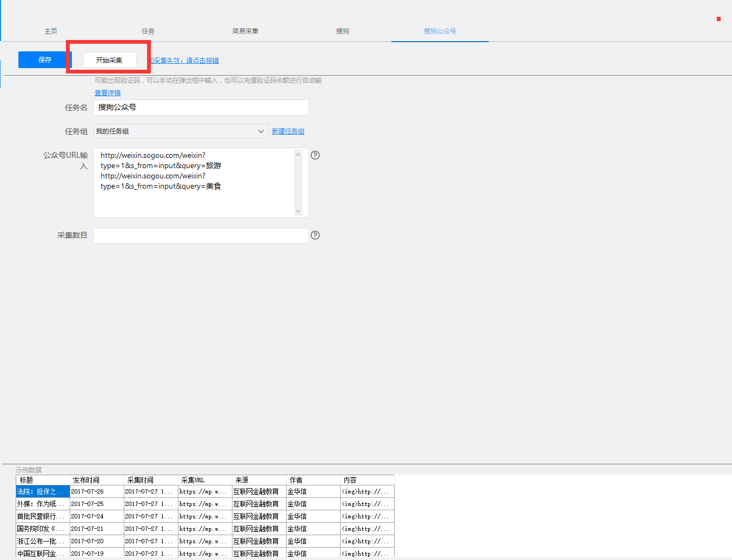Switch to the 任务 tab

148,31
